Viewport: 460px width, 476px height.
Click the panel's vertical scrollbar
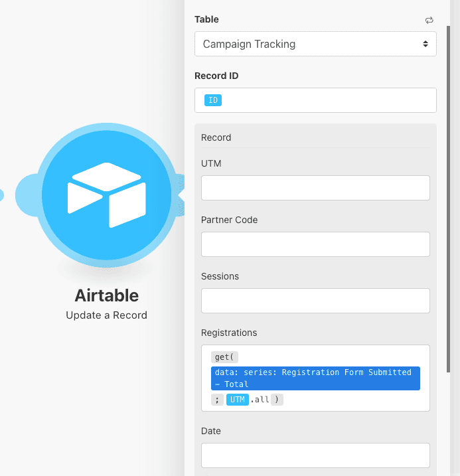(449, 199)
